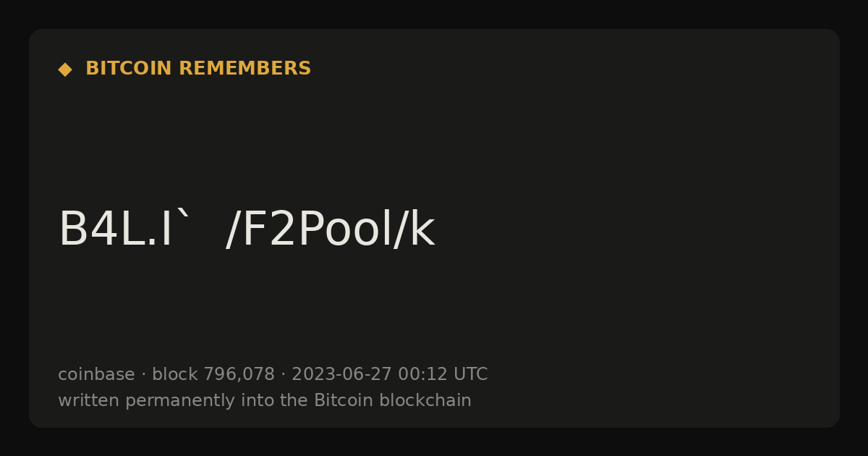
Task: Click the dot separator after coinbase
Action: pyautogui.click(x=143, y=375)
